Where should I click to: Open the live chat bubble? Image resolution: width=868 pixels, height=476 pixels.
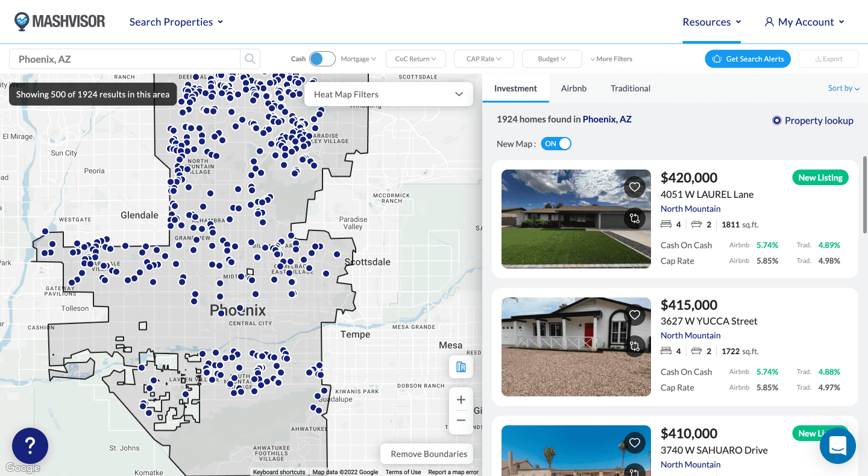pyautogui.click(x=838, y=446)
